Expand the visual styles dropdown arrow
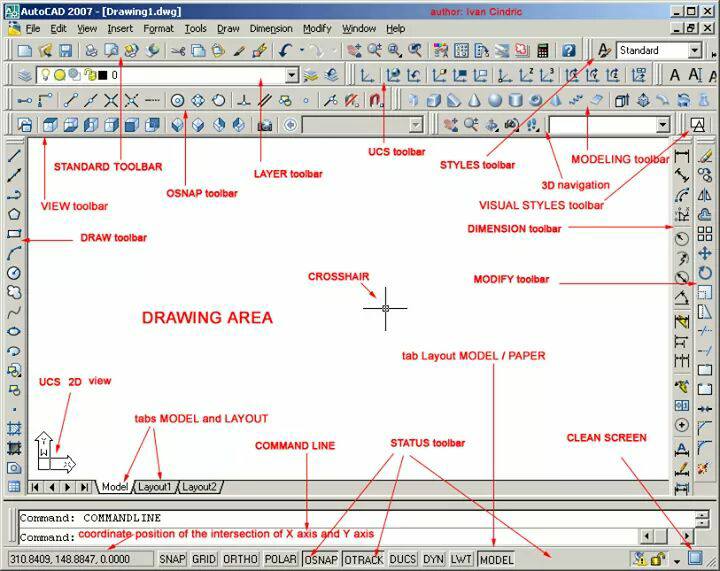The image size is (720, 571). coord(662,124)
